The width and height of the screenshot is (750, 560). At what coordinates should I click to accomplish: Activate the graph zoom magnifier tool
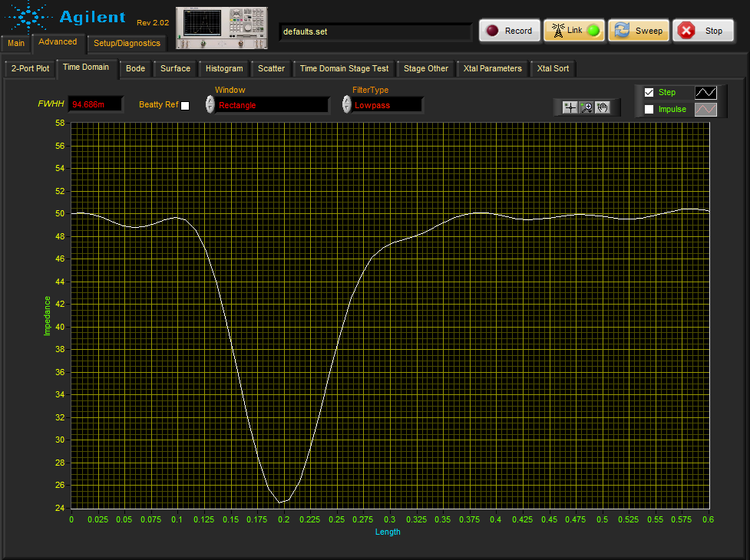coord(586,107)
